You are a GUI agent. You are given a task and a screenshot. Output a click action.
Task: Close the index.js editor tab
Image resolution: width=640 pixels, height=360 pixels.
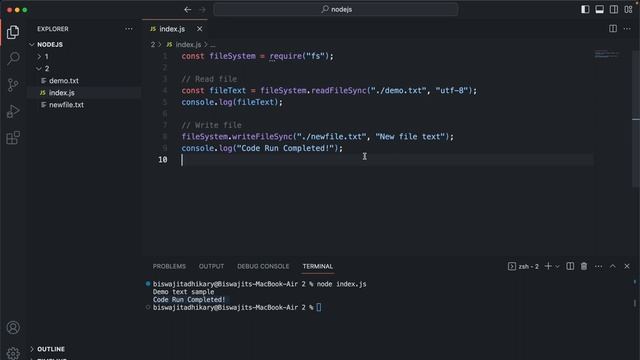200,29
